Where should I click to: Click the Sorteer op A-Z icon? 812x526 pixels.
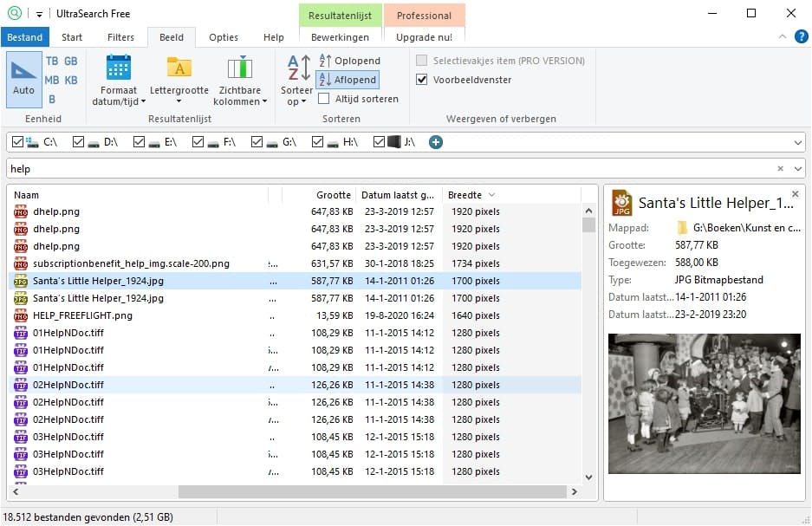(297, 68)
